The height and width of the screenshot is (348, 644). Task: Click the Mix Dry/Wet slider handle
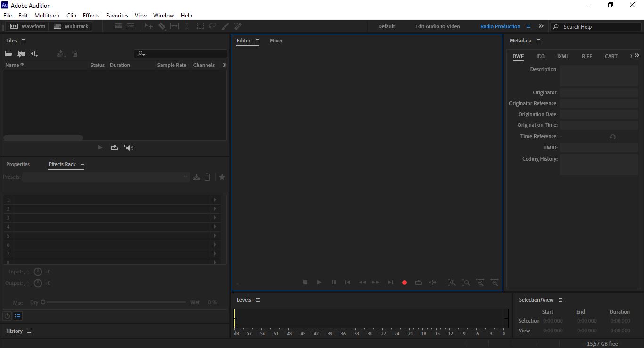pos(43,302)
